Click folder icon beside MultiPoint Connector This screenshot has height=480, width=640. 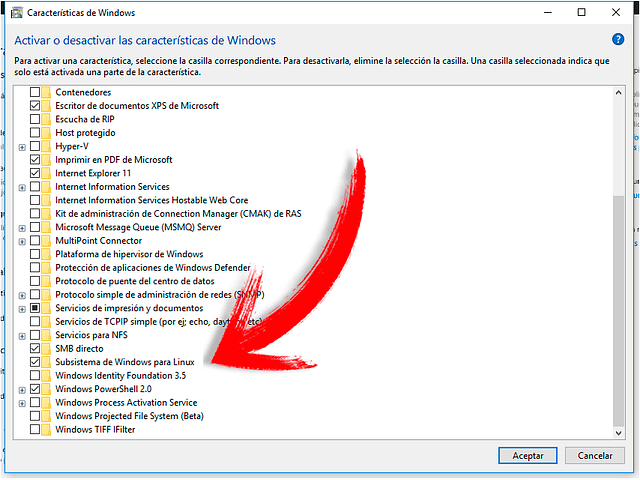46,240
